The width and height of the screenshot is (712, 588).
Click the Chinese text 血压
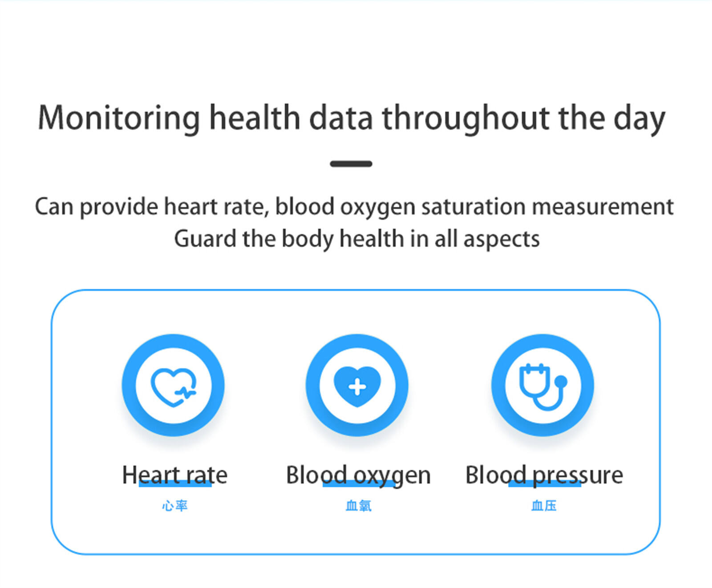544,506
